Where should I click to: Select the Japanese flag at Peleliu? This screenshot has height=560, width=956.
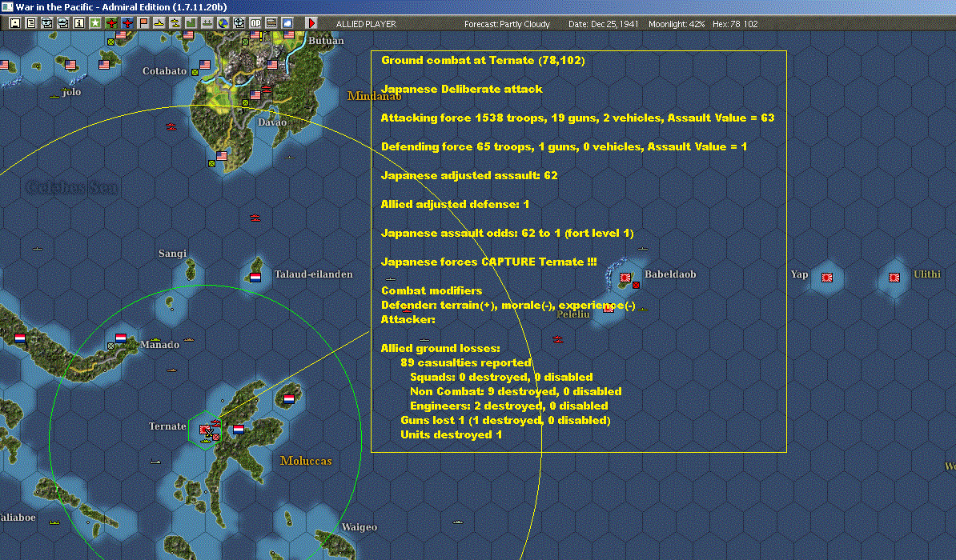click(608, 308)
